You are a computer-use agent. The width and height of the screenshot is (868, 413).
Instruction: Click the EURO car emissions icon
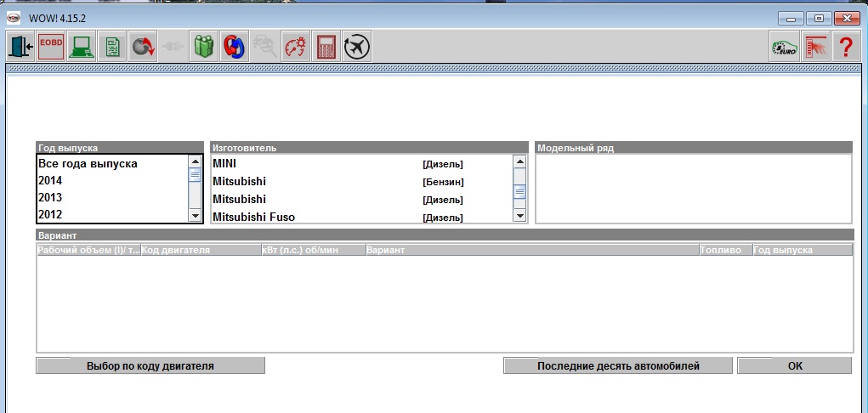pos(785,47)
